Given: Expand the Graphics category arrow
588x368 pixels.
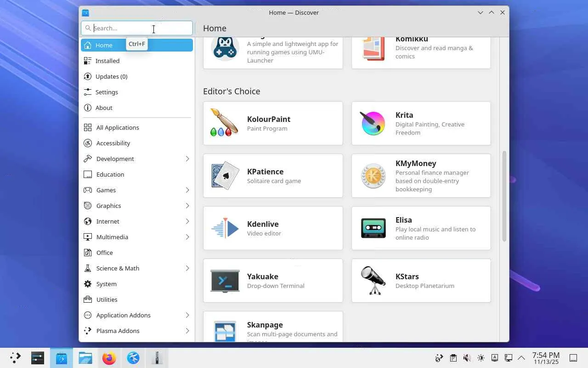Looking at the screenshot, I should click(187, 206).
